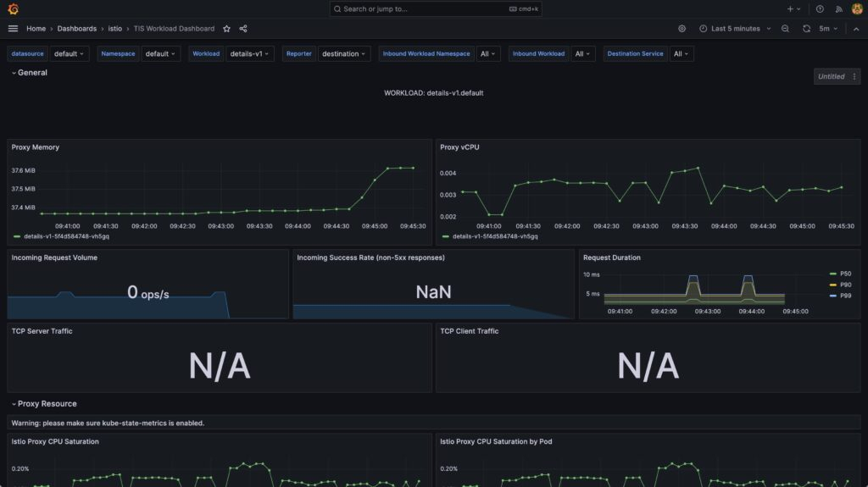Image resolution: width=868 pixels, height=487 pixels.
Task: Click the share dashboard icon
Action: coord(243,28)
